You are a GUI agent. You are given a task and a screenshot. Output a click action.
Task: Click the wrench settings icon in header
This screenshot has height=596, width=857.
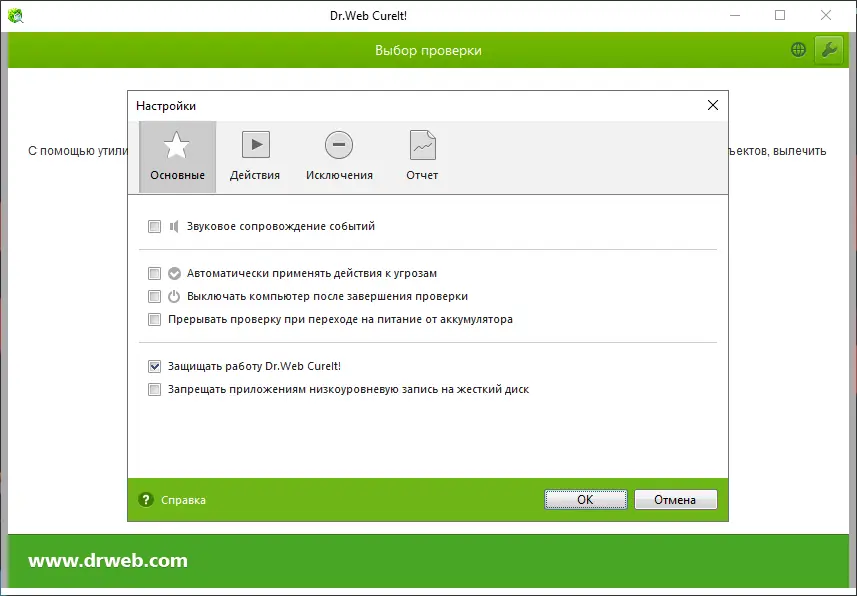click(829, 50)
